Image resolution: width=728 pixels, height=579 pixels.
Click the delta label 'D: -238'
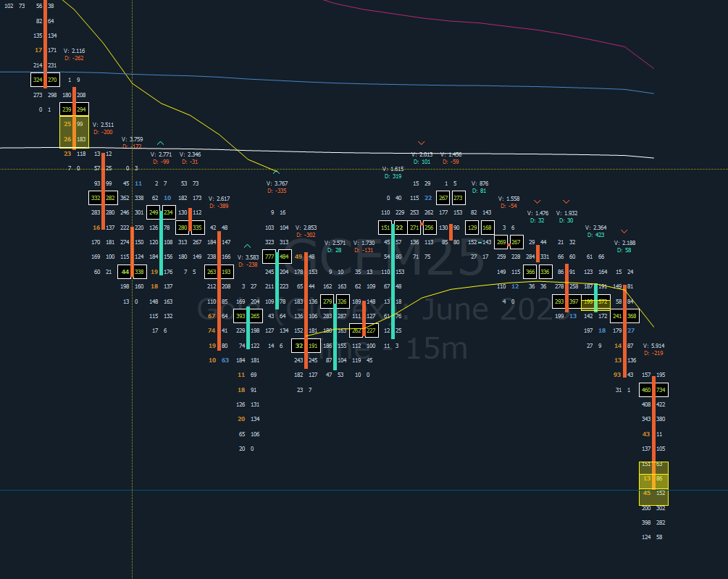248,264
